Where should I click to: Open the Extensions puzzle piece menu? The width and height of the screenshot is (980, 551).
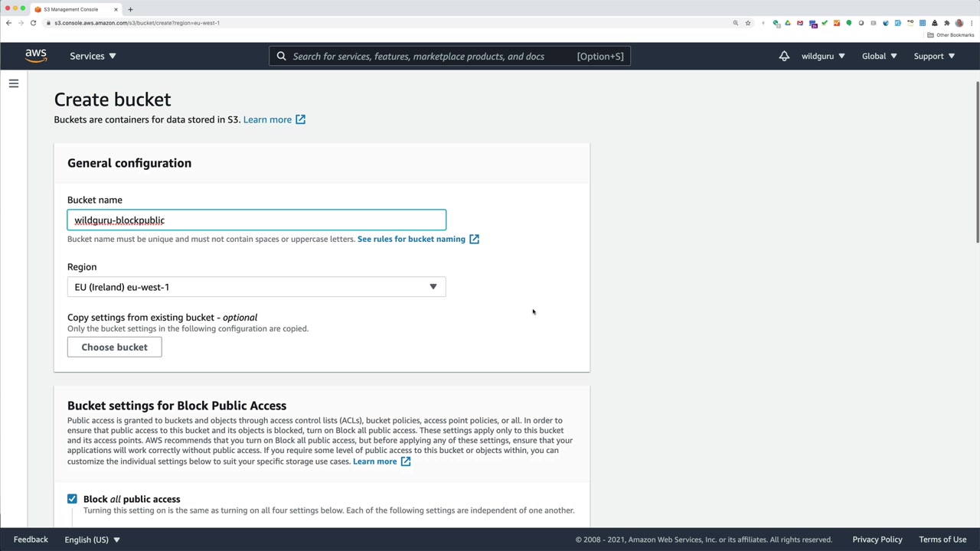click(x=947, y=23)
